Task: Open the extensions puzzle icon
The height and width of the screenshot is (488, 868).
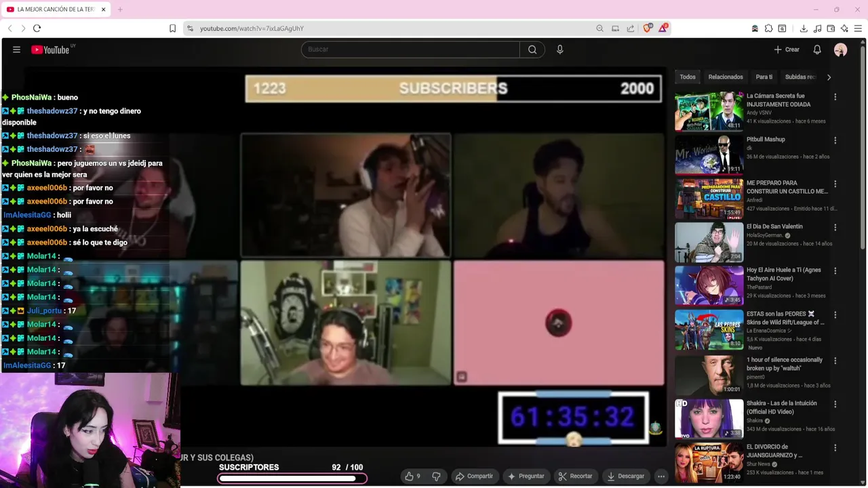Action: [x=768, y=28]
